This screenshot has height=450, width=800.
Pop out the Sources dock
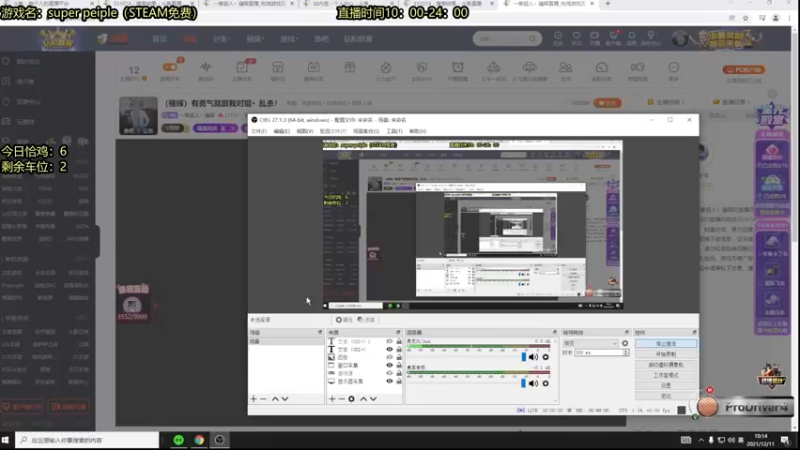point(398,332)
